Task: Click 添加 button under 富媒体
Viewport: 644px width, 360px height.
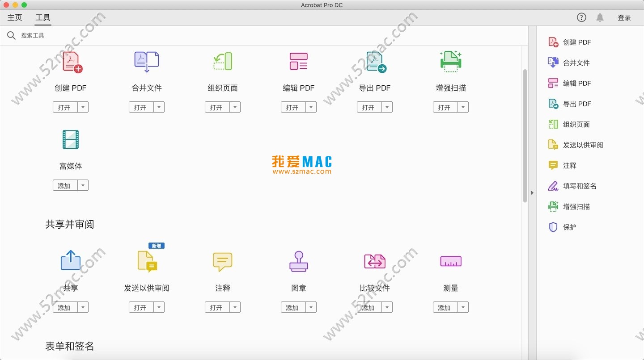Action: click(65, 185)
